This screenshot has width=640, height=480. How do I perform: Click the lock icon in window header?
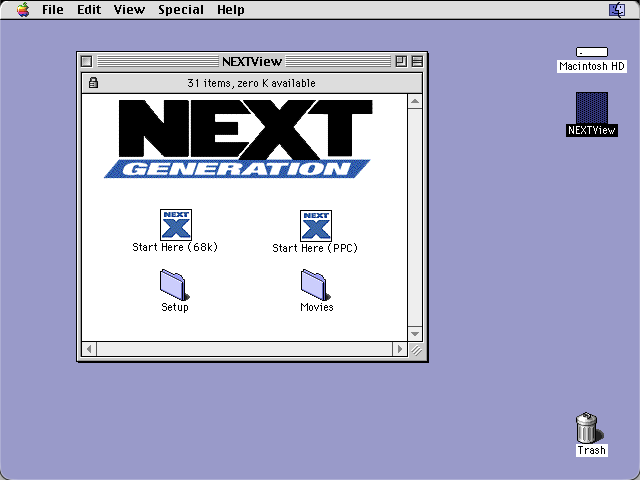point(93,82)
